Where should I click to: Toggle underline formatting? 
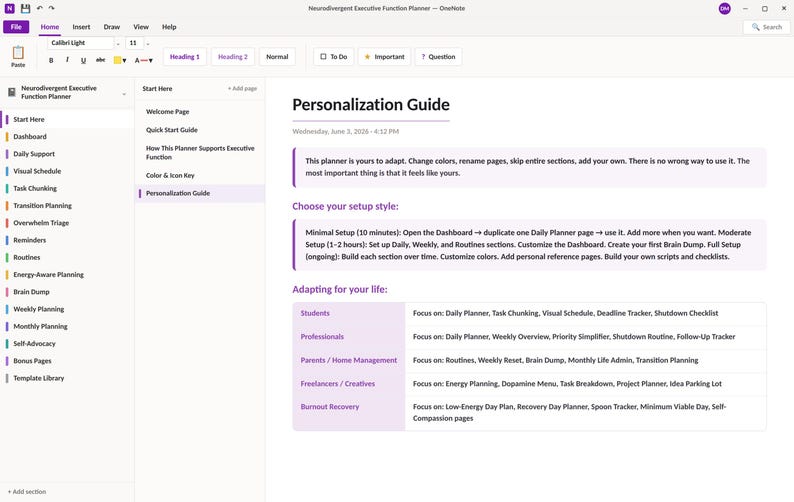click(x=83, y=60)
